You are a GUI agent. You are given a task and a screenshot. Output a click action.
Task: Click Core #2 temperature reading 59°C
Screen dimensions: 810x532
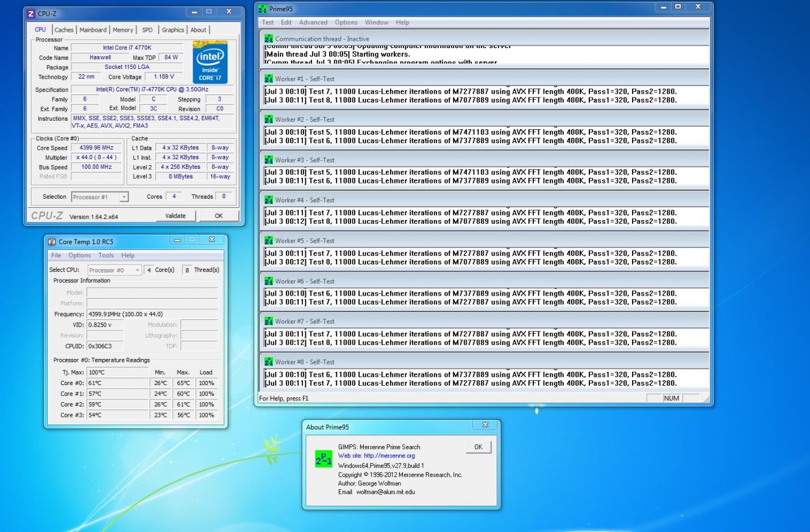(x=118, y=404)
